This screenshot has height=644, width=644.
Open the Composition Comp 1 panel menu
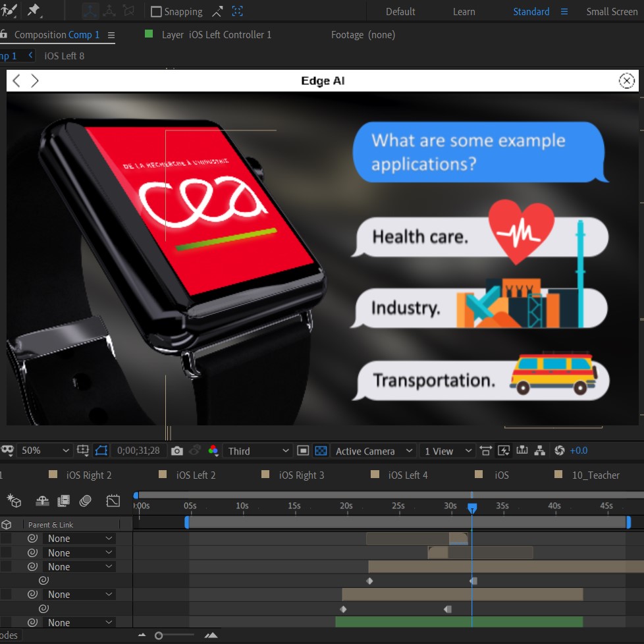111,35
